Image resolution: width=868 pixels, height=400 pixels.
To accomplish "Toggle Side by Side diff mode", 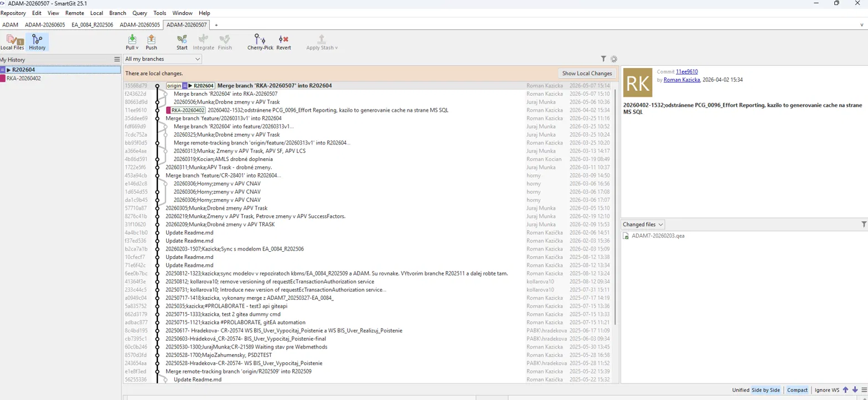I will tap(766, 390).
